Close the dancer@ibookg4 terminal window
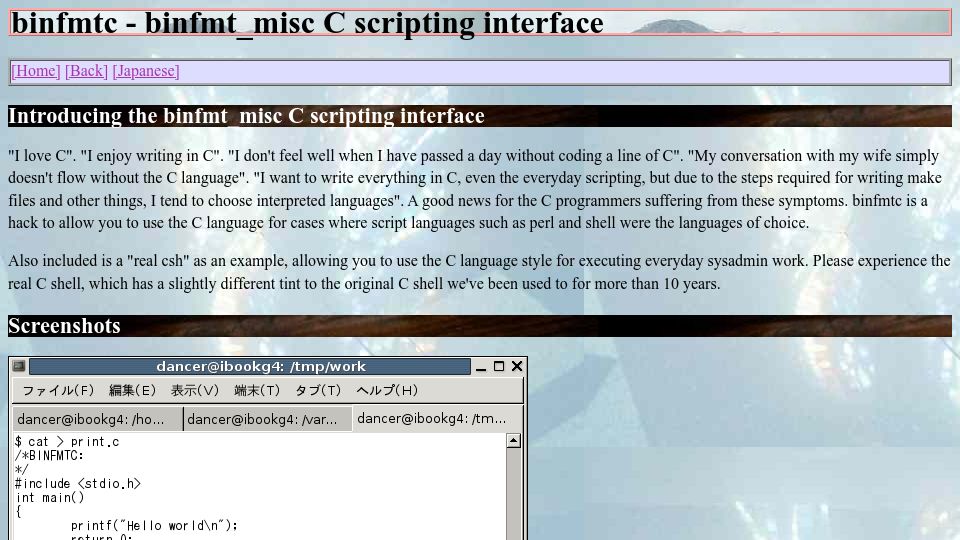This screenshot has width=960, height=540. 517,366
